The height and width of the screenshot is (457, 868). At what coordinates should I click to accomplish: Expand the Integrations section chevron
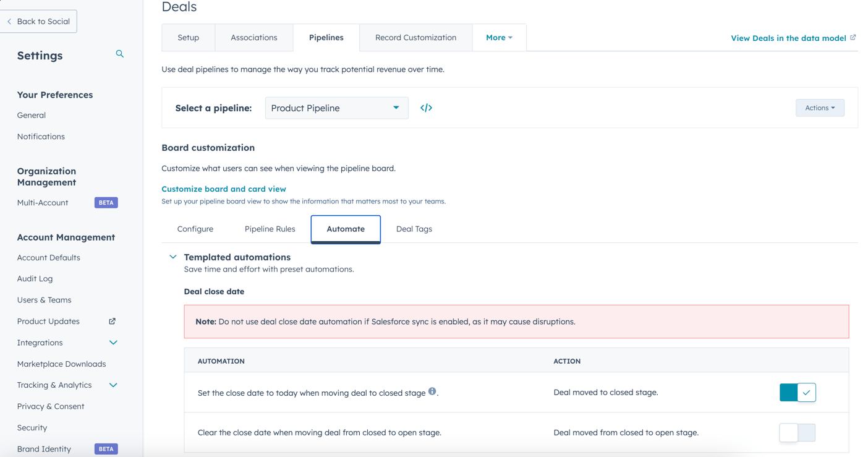113,342
